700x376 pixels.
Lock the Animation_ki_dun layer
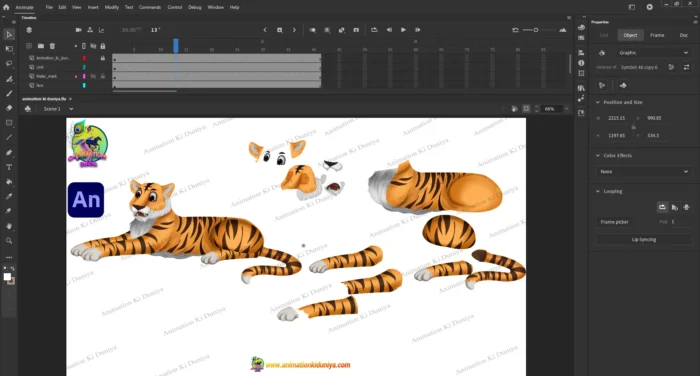(103, 58)
